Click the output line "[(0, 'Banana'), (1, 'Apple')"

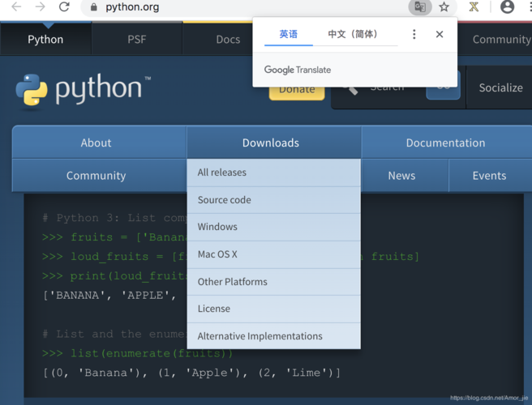coord(191,373)
